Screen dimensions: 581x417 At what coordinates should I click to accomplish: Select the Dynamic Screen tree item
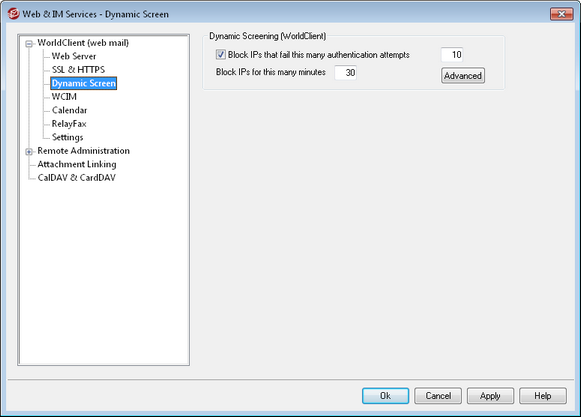[x=83, y=83]
